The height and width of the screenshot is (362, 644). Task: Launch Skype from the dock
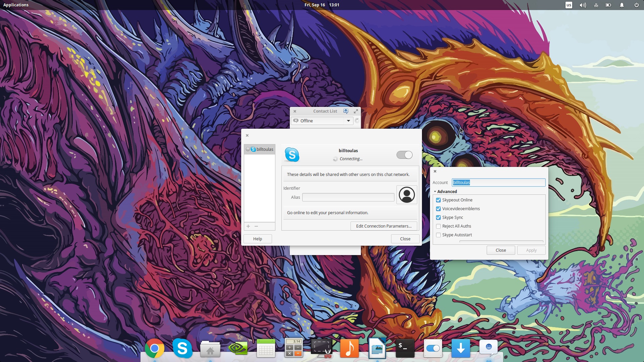click(182, 349)
